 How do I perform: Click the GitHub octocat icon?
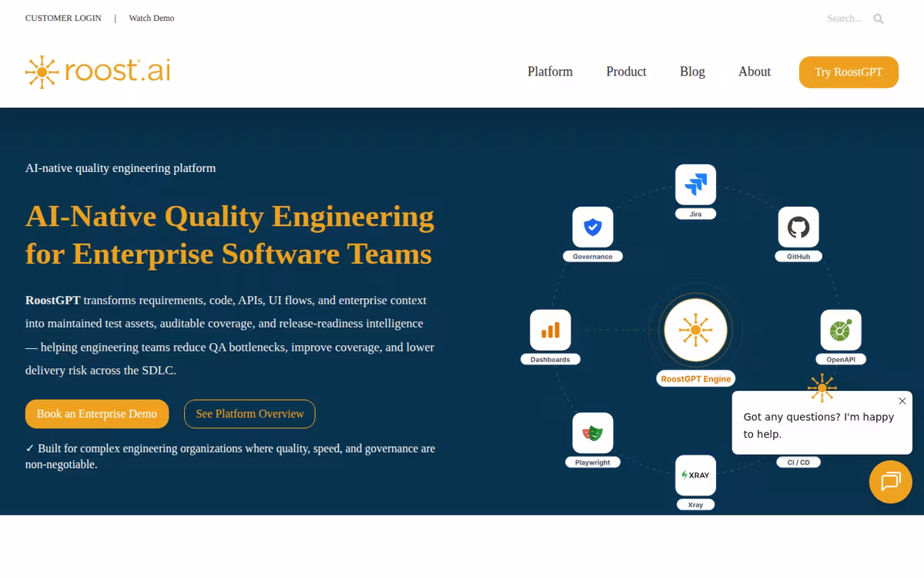[x=798, y=227]
